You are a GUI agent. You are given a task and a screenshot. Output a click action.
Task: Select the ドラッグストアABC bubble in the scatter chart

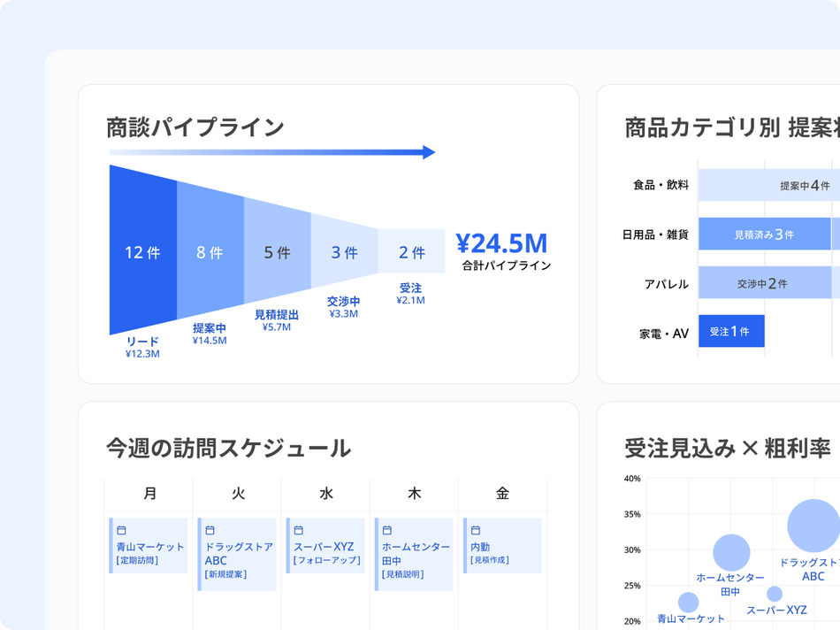tap(813, 526)
